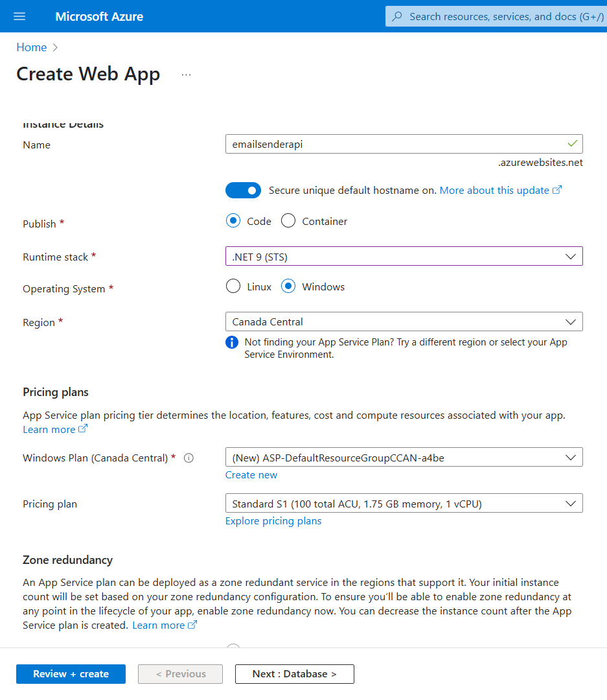Click the Home breadcrumb link

32,47
